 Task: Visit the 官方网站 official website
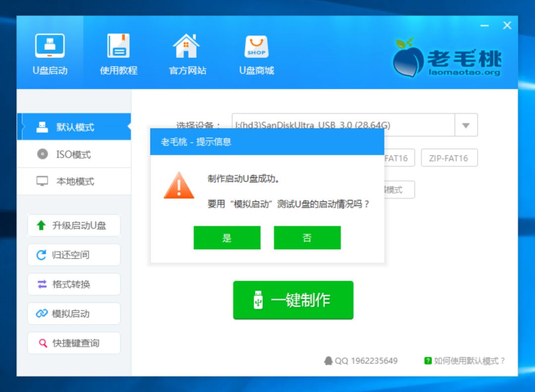[186, 51]
